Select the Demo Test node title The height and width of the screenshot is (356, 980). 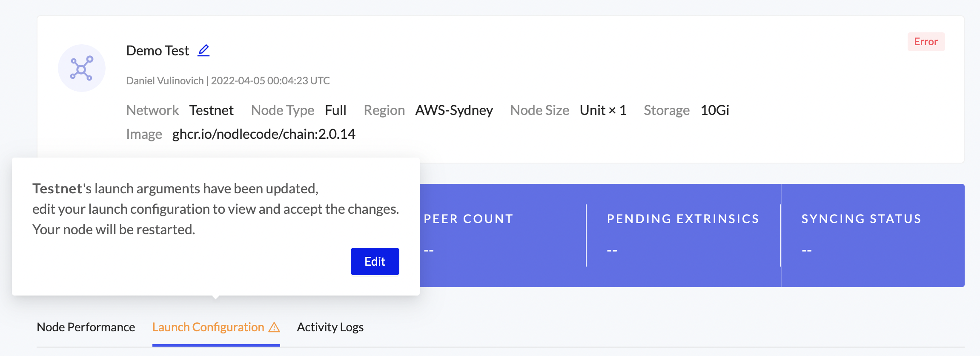pos(158,51)
